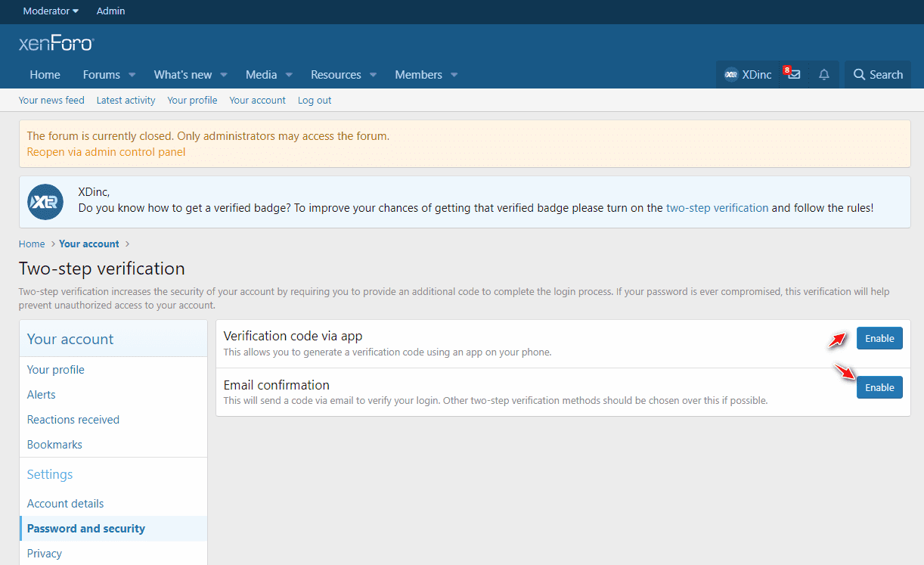Image resolution: width=924 pixels, height=565 pixels.
Task: Expand the Members dropdown arrow
Action: point(454,75)
